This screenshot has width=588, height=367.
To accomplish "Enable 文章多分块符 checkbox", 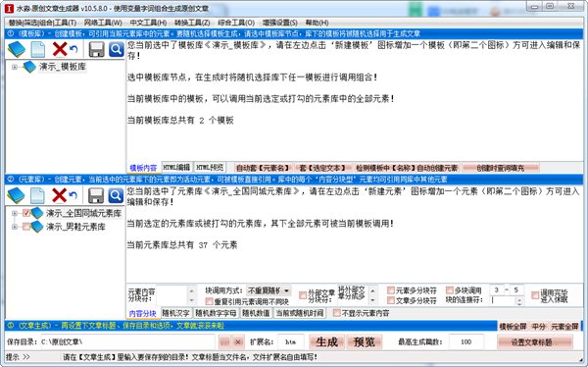I will tap(391, 300).
